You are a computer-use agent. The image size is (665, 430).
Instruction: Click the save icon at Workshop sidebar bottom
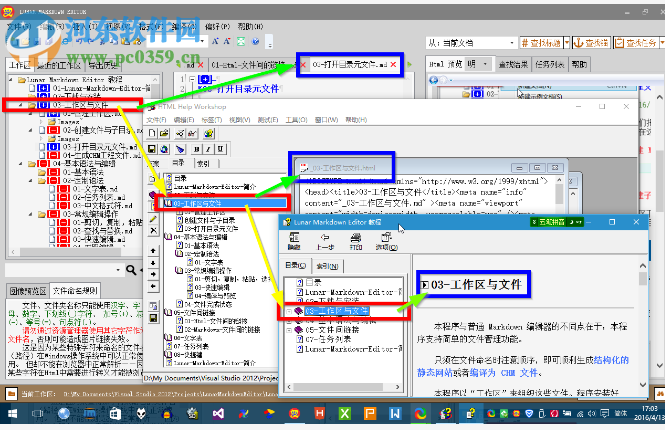pyautogui.click(x=153, y=318)
